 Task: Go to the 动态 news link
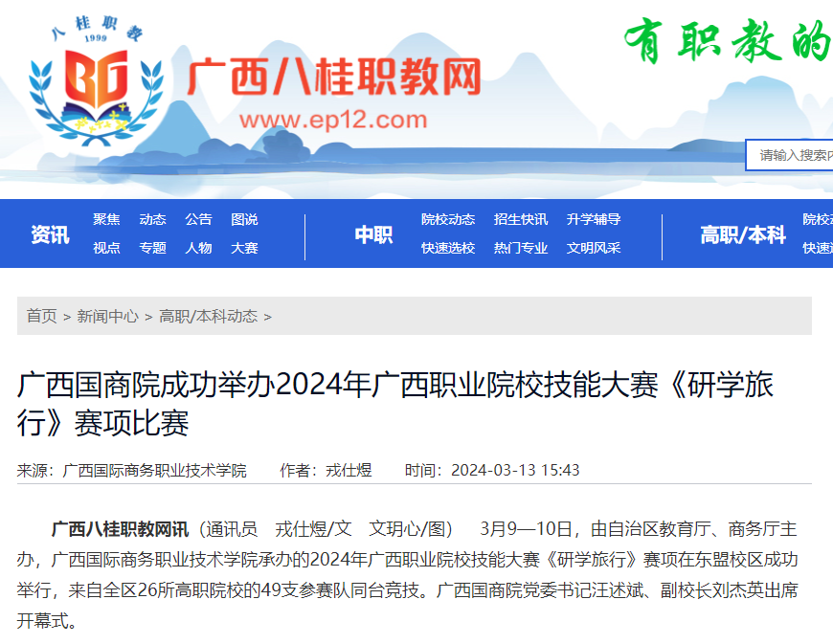[x=152, y=219]
